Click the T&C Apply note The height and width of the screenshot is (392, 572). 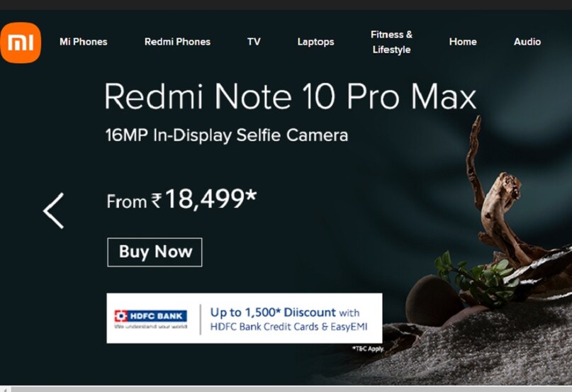click(368, 349)
